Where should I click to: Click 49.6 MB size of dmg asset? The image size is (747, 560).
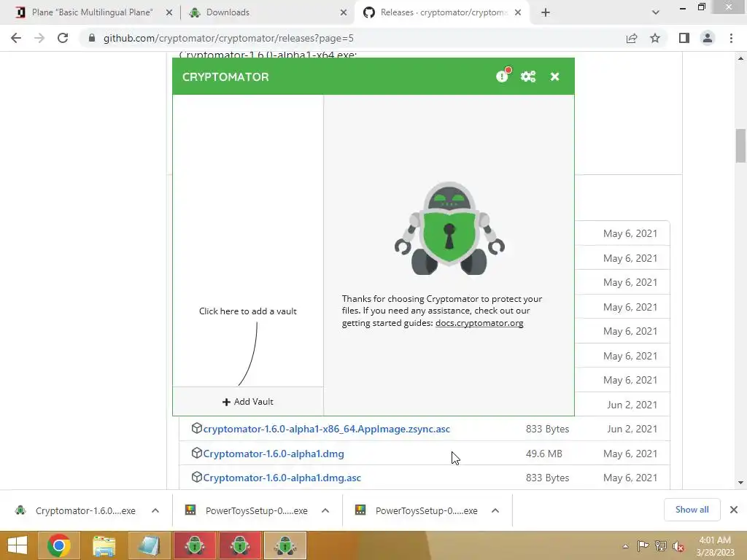click(x=544, y=454)
